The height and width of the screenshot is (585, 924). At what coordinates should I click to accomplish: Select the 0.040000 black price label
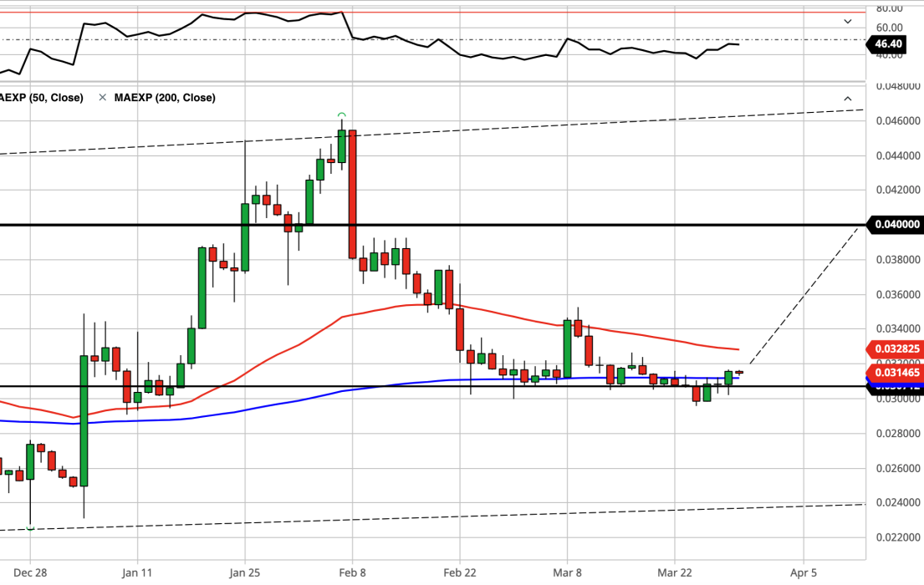click(x=896, y=225)
